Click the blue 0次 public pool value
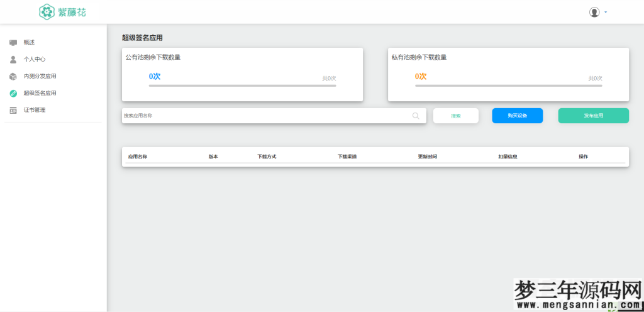This screenshot has height=312, width=644. tap(155, 76)
